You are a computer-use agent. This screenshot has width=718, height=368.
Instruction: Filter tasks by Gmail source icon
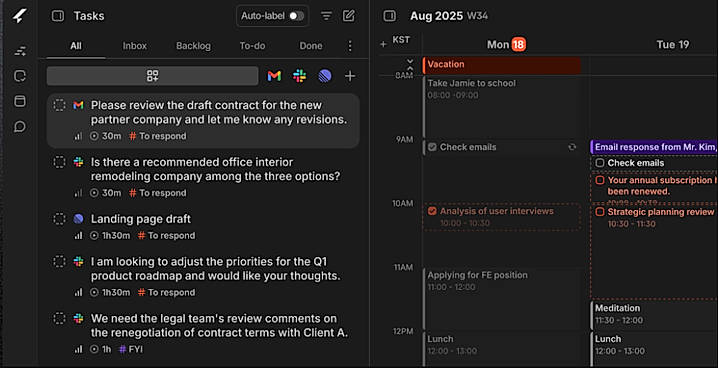(274, 76)
